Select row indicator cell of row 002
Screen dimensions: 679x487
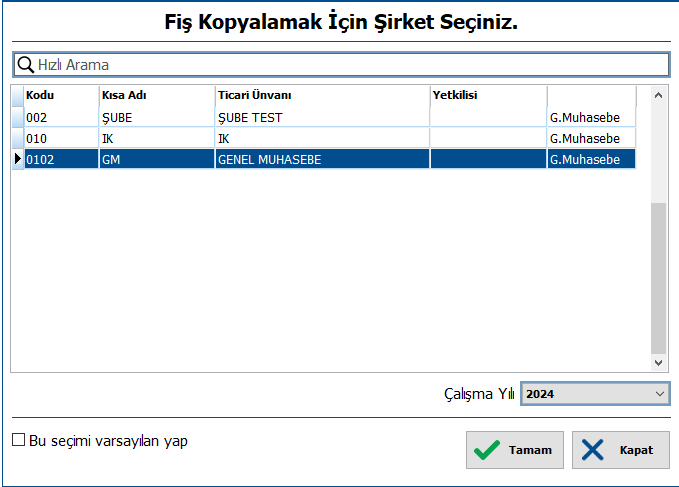[x=18, y=117]
